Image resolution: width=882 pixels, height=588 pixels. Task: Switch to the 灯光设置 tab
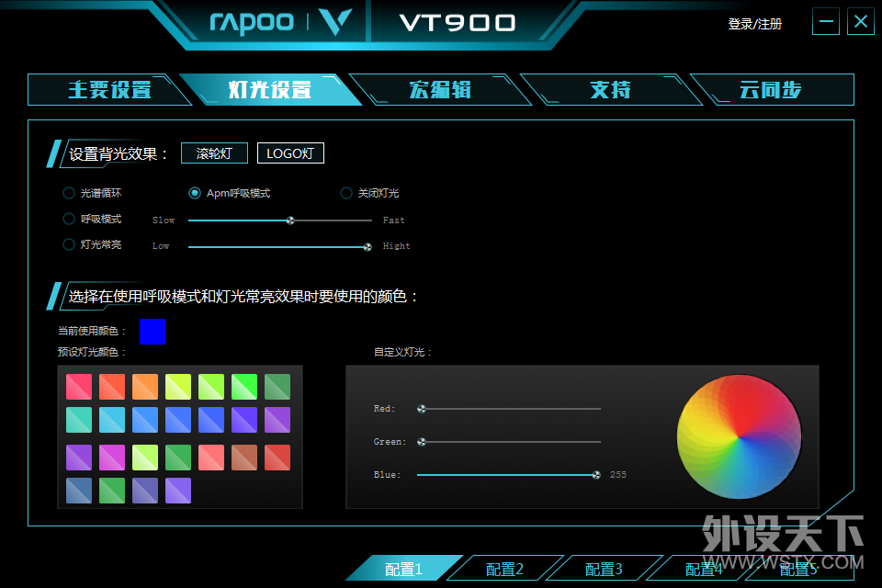270,90
